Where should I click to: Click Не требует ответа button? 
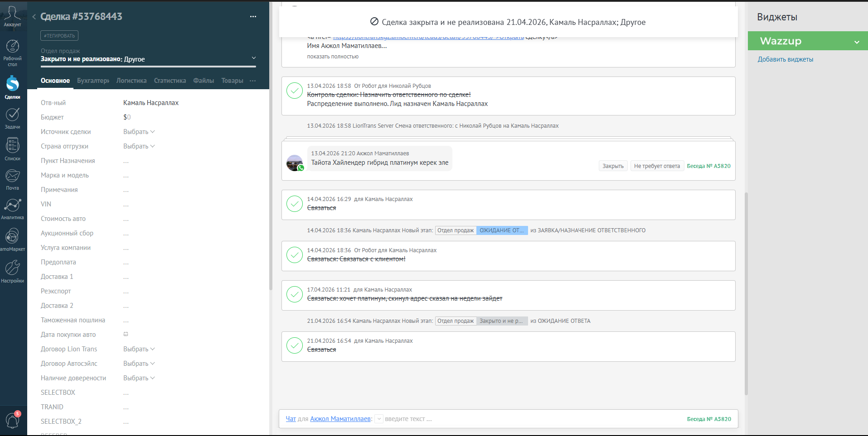click(x=657, y=166)
